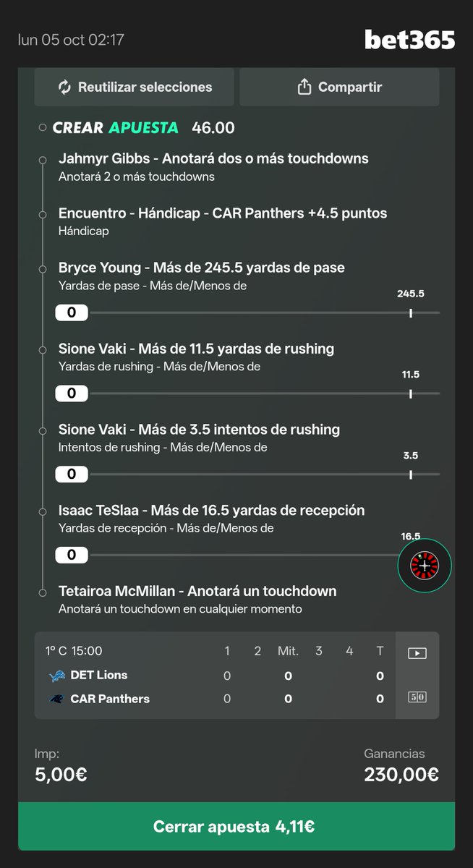Click the CAR Panthers team logo

click(x=56, y=699)
